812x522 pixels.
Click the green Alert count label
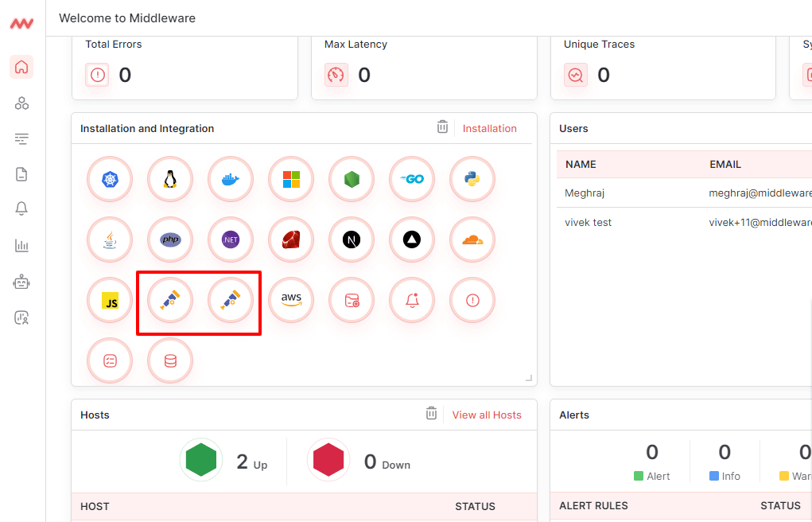tap(652, 476)
